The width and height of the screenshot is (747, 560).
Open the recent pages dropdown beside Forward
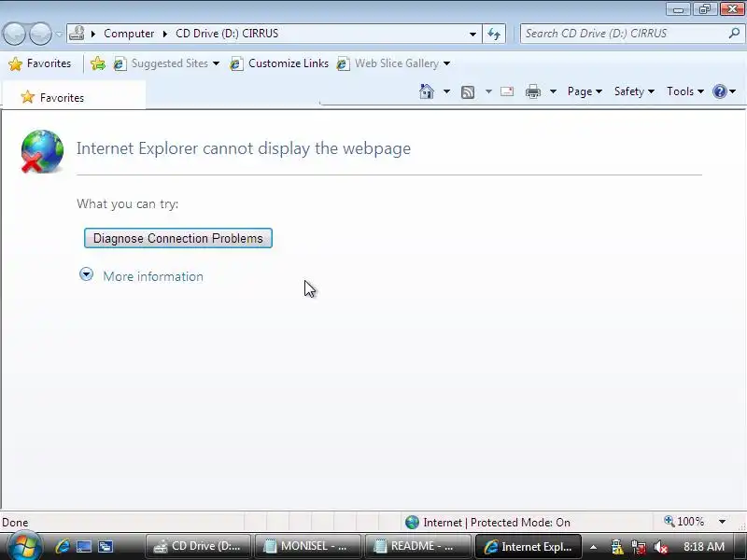pos(59,34)
